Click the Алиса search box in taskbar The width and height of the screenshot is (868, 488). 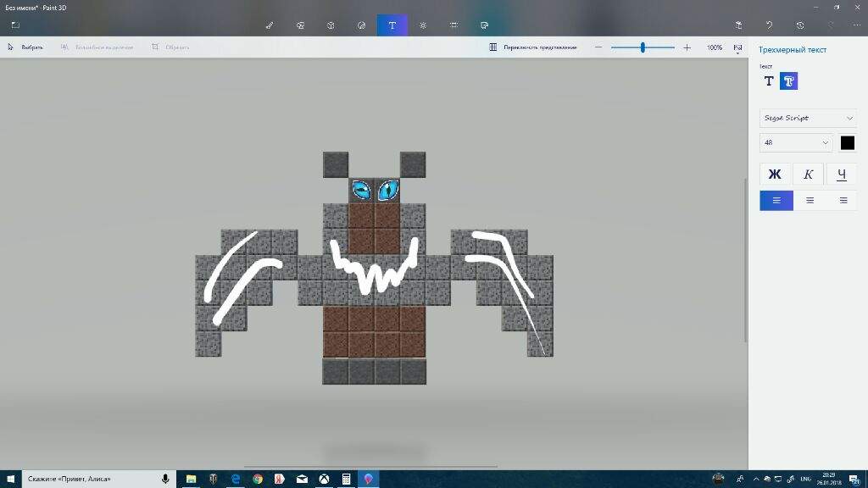pyautogui.click(x=98, y=480)
